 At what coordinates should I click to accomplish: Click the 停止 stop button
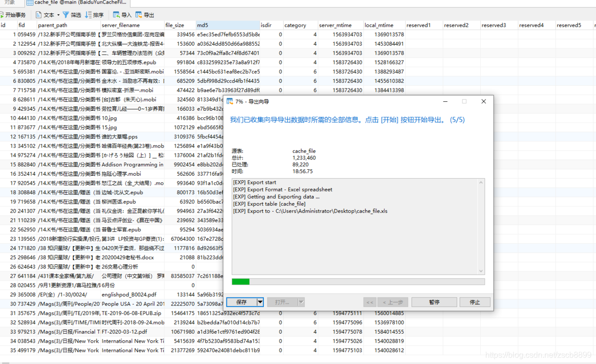click(x=475, y=302)
